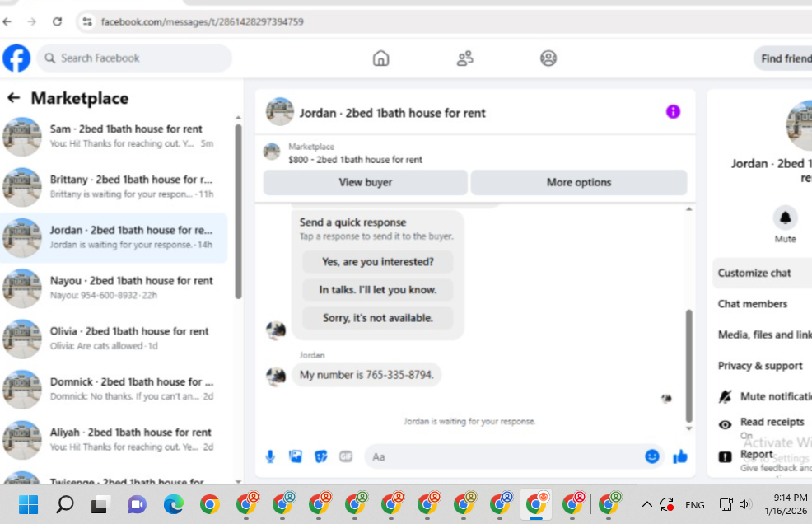Screen dimensions: 812x524
Task: Open the Home icon in top navigation
Action: (x=380, y=58)
